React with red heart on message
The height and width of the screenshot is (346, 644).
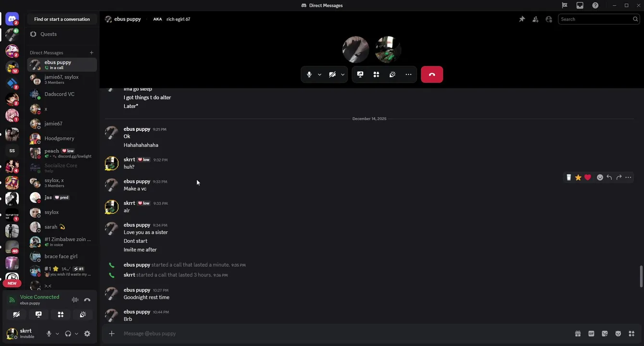click(x=588, y=177)
